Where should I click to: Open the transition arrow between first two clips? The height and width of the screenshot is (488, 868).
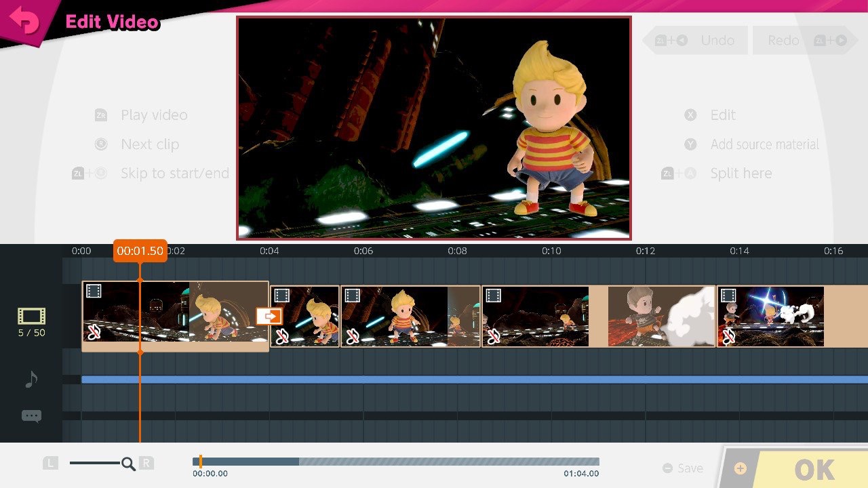pyautogui.click(x=269, y=316)
